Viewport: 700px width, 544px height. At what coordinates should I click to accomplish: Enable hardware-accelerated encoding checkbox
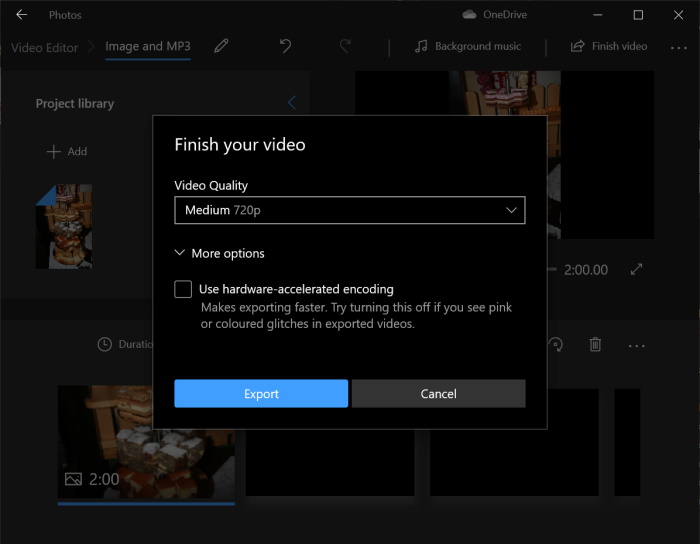pyautogui.click(x=183, y=289)
